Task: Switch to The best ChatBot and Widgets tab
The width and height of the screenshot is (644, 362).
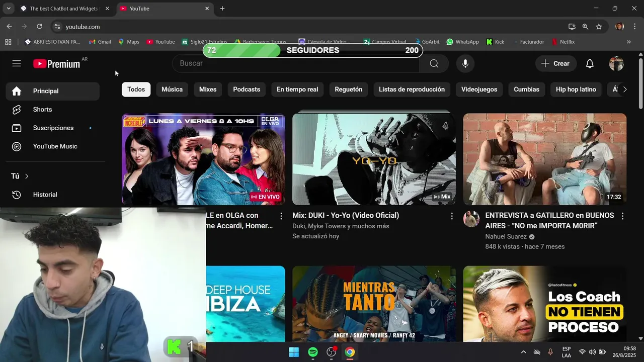Action: click(x=64, y=9)
